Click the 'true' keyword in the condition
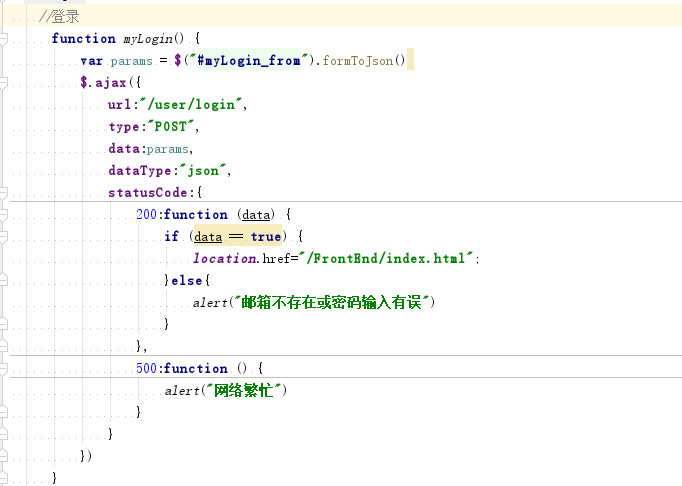This screenshot has width=682, height=486. 266,237
